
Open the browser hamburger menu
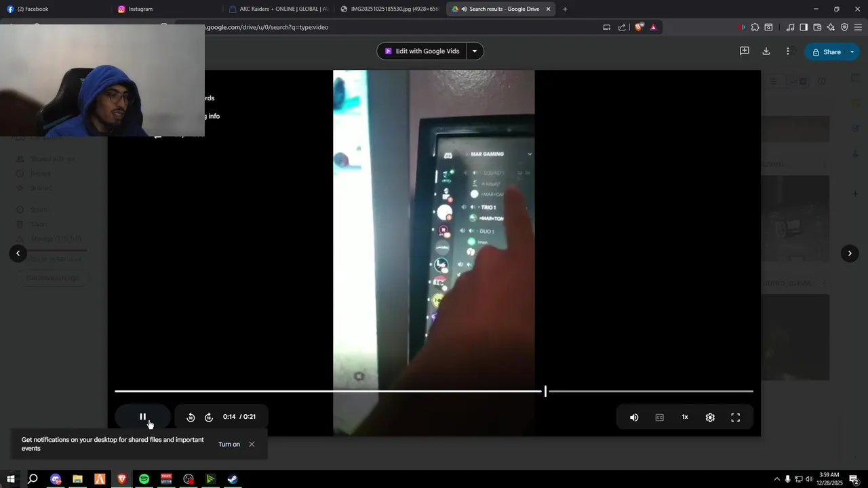click(858, 27)
